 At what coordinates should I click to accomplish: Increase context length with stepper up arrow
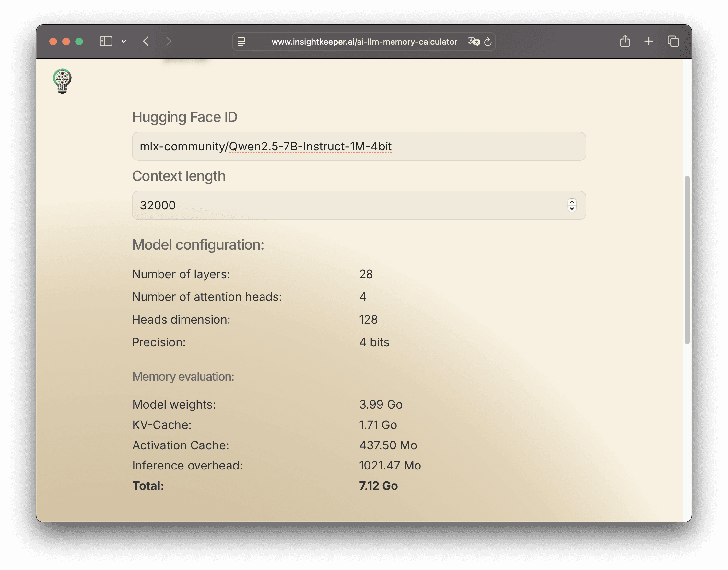click(x=572, y=202)
